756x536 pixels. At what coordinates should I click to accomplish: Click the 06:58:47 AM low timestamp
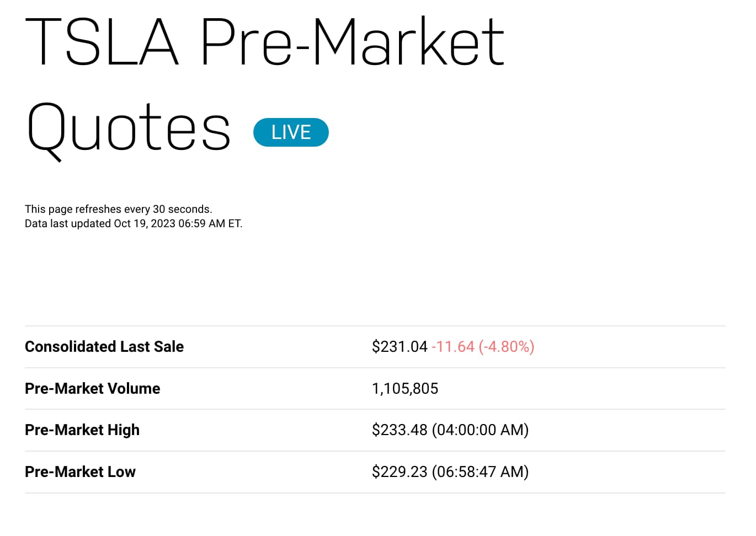[x=480, y=471]
